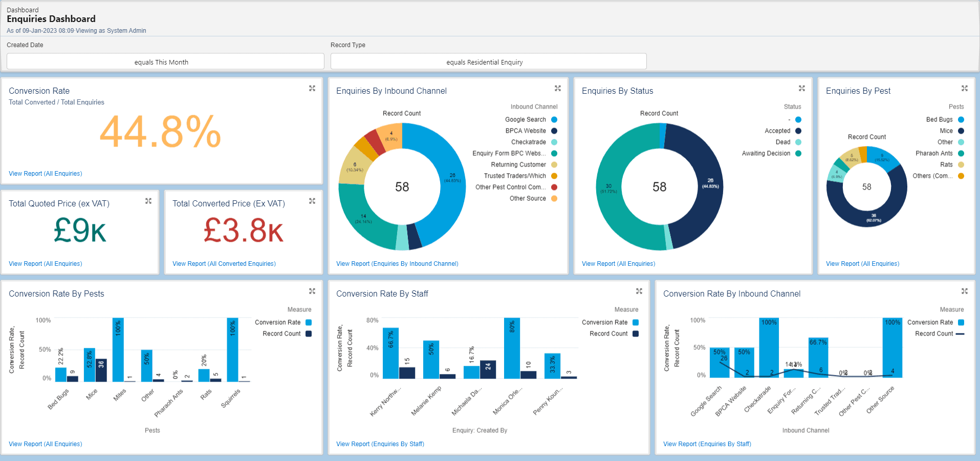Click Conversion Rate swatch in By Staff legend
Viewport: 980px width, 461px height.
(636, 323)
